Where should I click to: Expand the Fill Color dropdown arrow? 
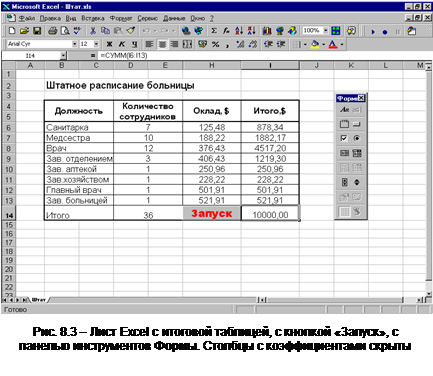point(323,44)
